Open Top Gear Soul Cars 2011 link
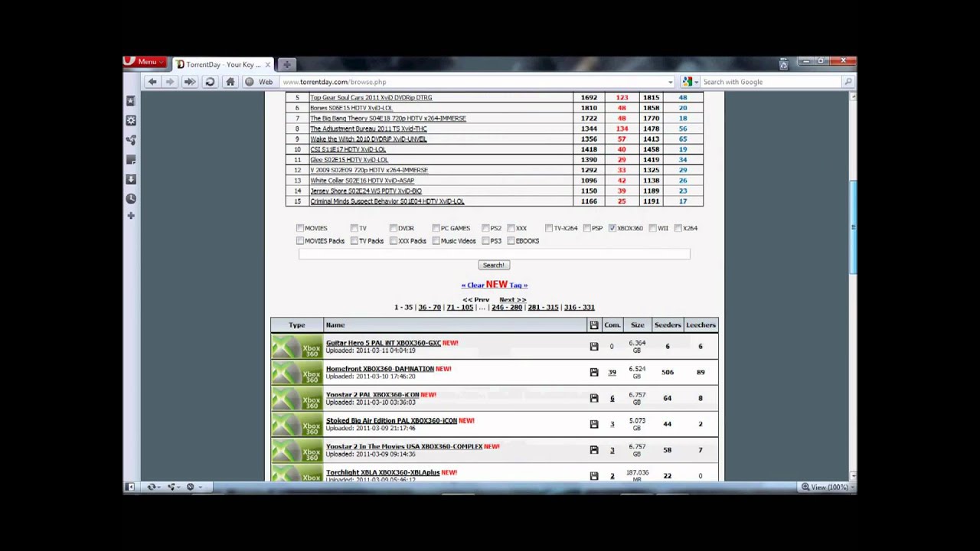Screen dimensions: 980x551 (371, 98)
